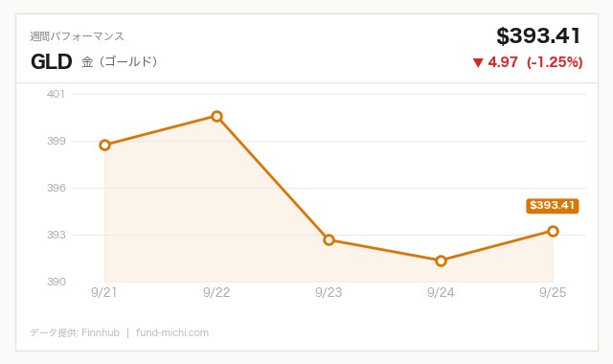Click the 金(ゴールド) asset name label

pyautogui.click(x=120, y=61)
